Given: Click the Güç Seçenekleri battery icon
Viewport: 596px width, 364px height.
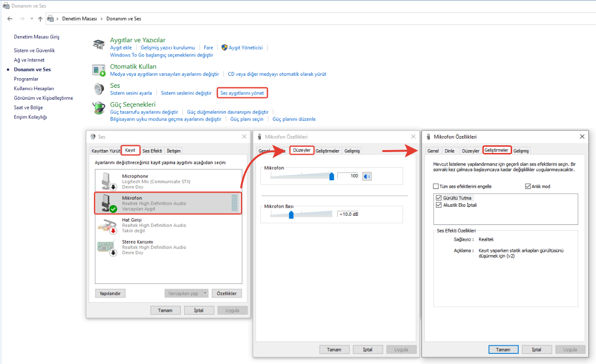Looking at the screenshot, I should click(99, 107).
